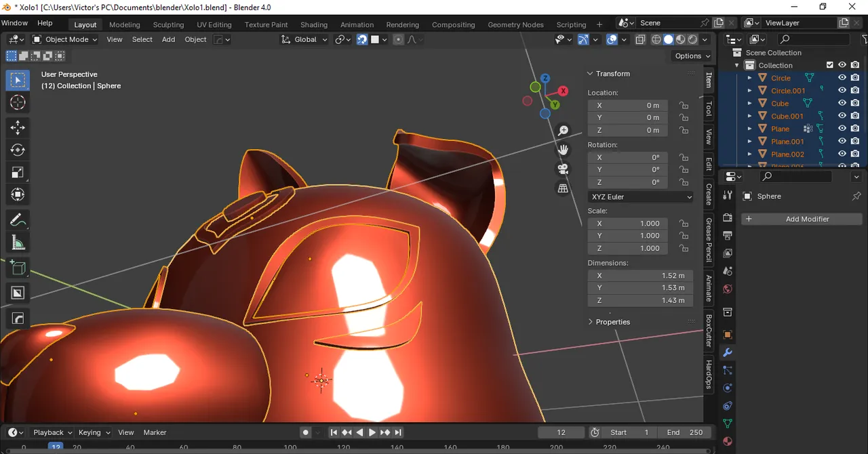
Task: Select the Rotate tool
Action: tap(18, 150)
